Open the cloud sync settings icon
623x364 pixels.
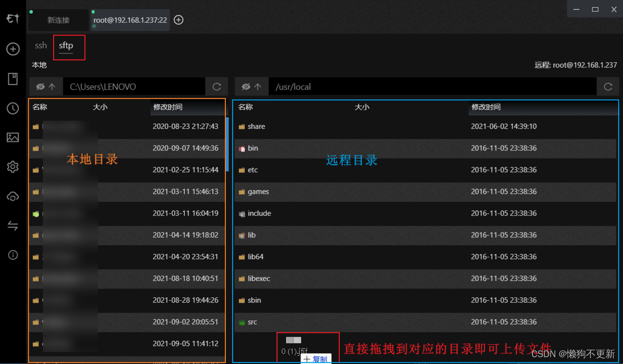point(13,196)
